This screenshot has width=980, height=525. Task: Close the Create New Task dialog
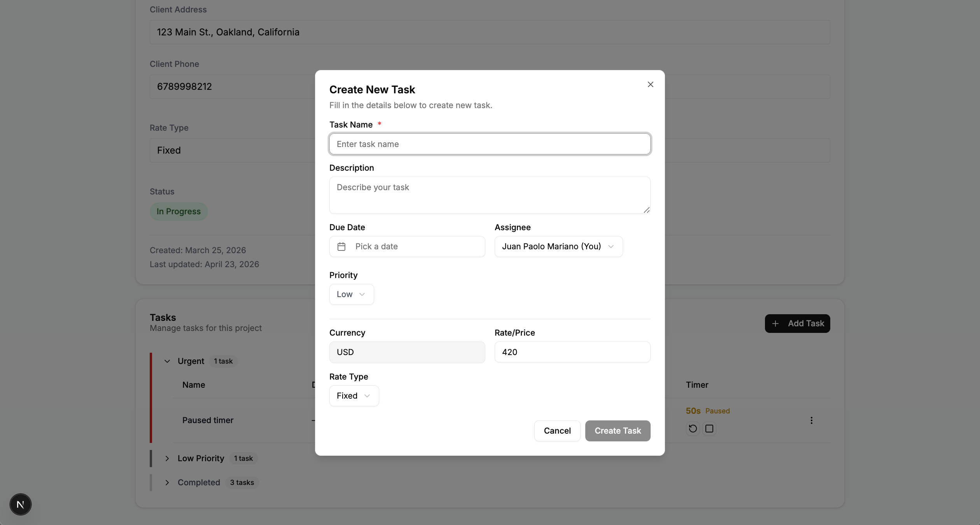pyautogui.click(x=650, y=84)
